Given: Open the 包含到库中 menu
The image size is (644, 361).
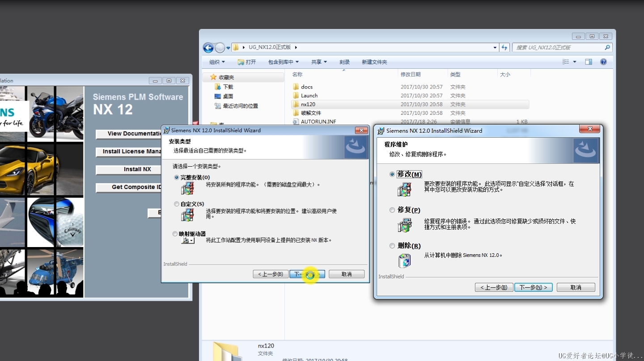Looking at the screenshot, I should tap(283, 62).
